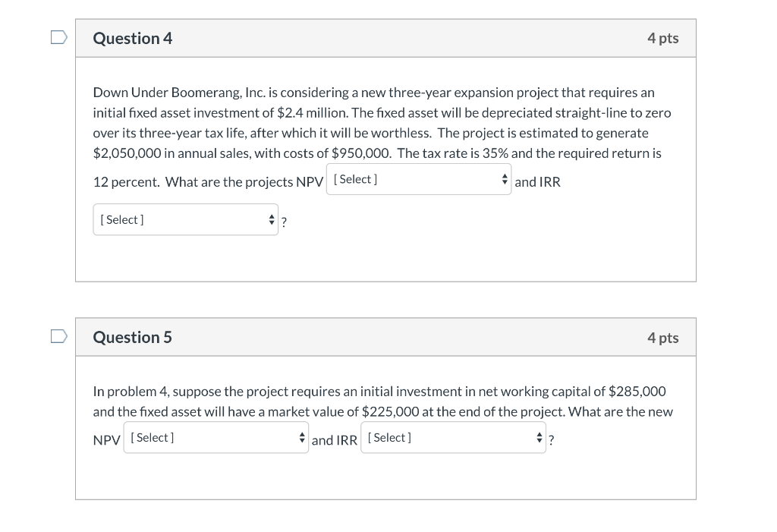Click the '$225,000' market value amount
This screenshot has width=777, height=532.
click(392, 412)
